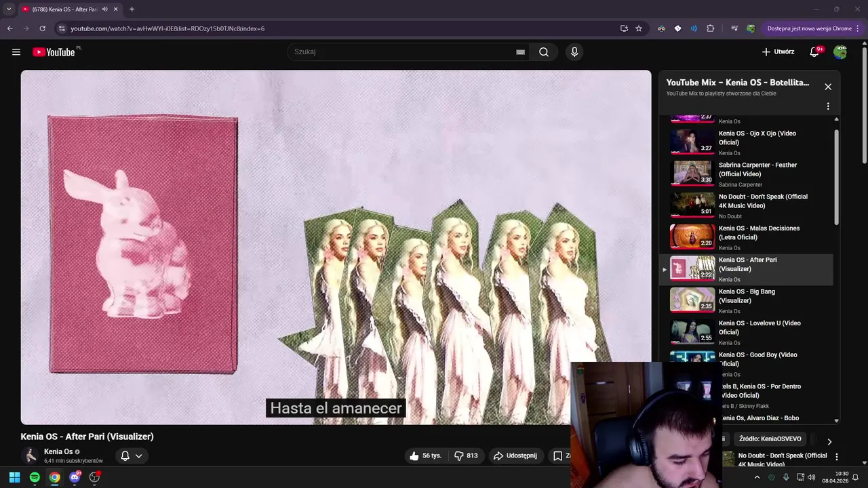This screenshot has height=488, width=868.
Task: Open the clock showing 10:30
Action: (x=835, y=477)
